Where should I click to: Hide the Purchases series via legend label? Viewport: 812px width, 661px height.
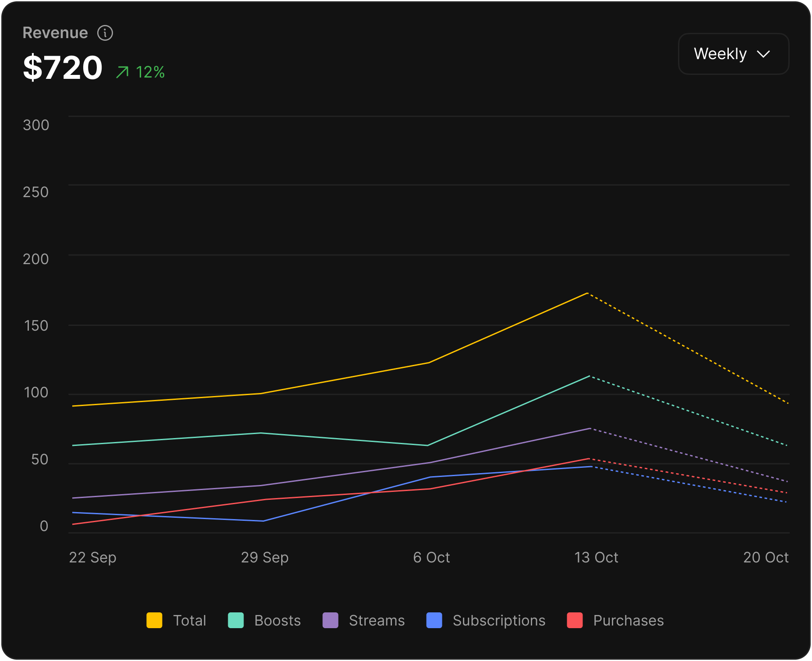coord(628,620)
